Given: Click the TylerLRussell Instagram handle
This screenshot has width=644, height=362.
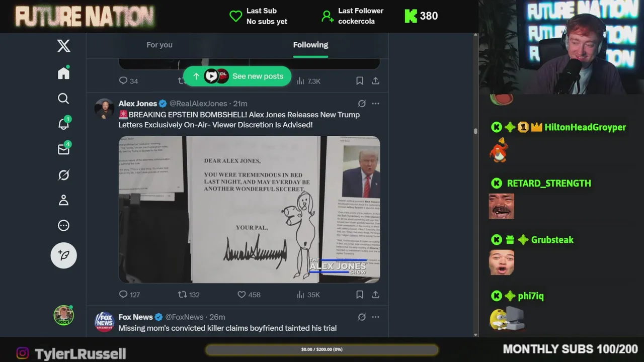Looking at the screenshot, I should (x=80, y=353).
